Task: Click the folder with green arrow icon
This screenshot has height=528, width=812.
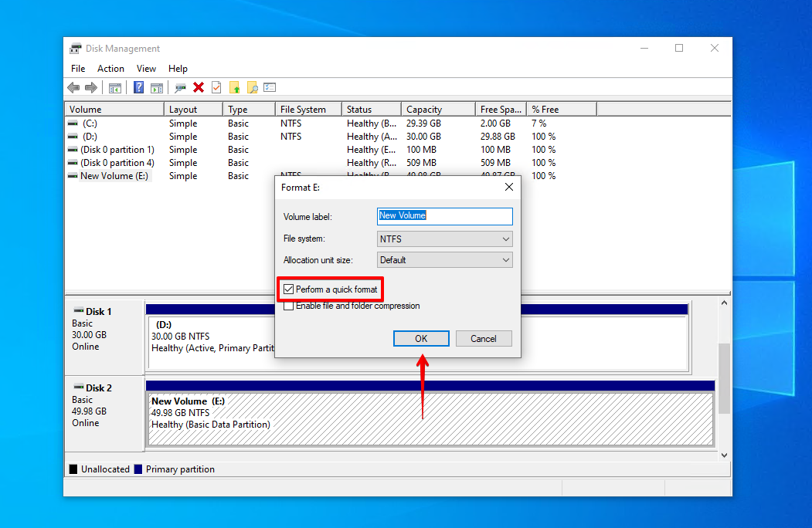Action: coord(234,88)
